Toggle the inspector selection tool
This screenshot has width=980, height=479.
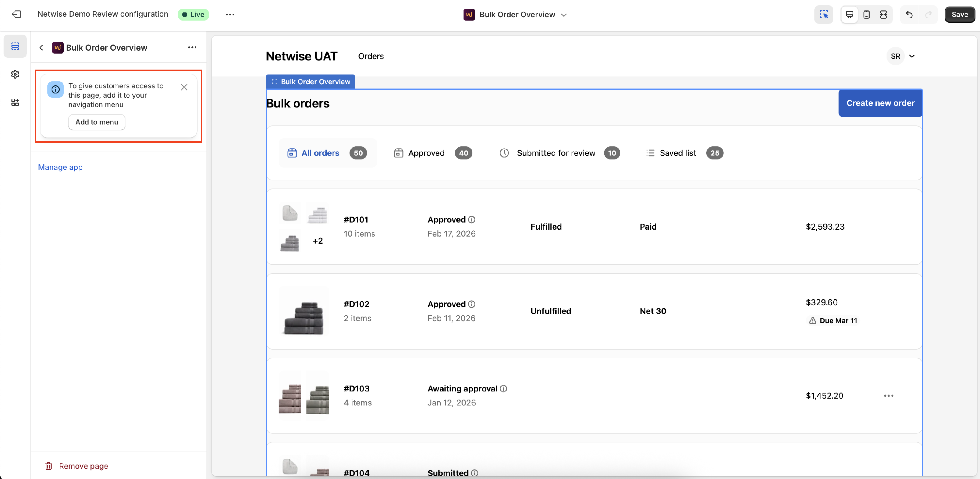click(x=824, y=14)
